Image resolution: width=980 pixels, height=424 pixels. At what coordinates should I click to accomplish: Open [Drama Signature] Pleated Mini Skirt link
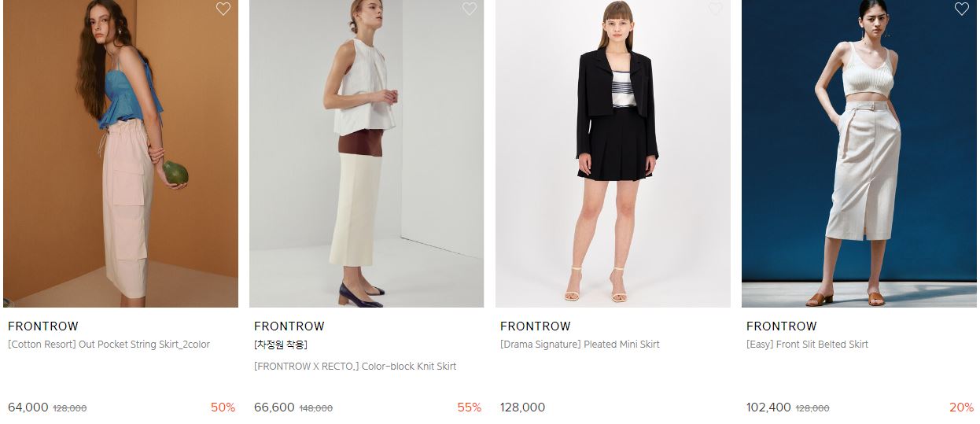pos(580,345)
